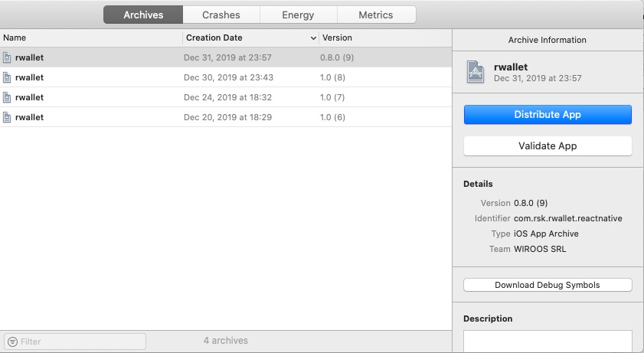Click the rwallet archive icon dated Dec 20
Viewport: 644px width, 353px height.
tap(7, 117)
